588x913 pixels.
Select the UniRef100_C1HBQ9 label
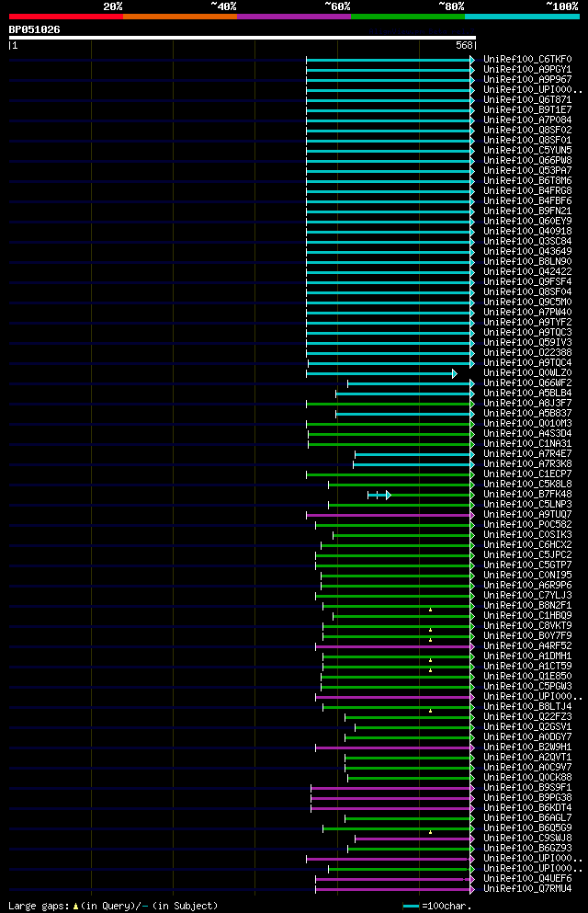coord(527,615)
